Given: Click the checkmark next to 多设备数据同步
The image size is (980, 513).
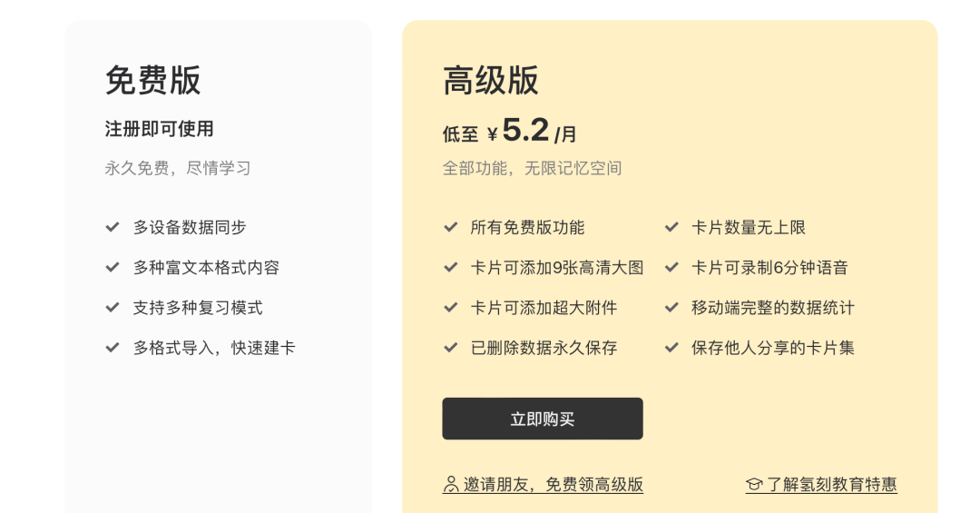Looking at the screenshot, I should click(113, 227).
